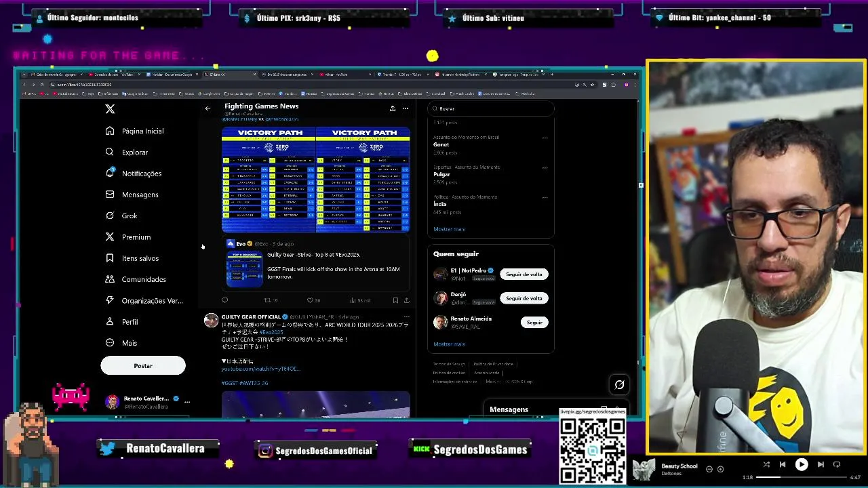Follow back Denjó
Screen dimensions: 868x488
coord(524,298)
